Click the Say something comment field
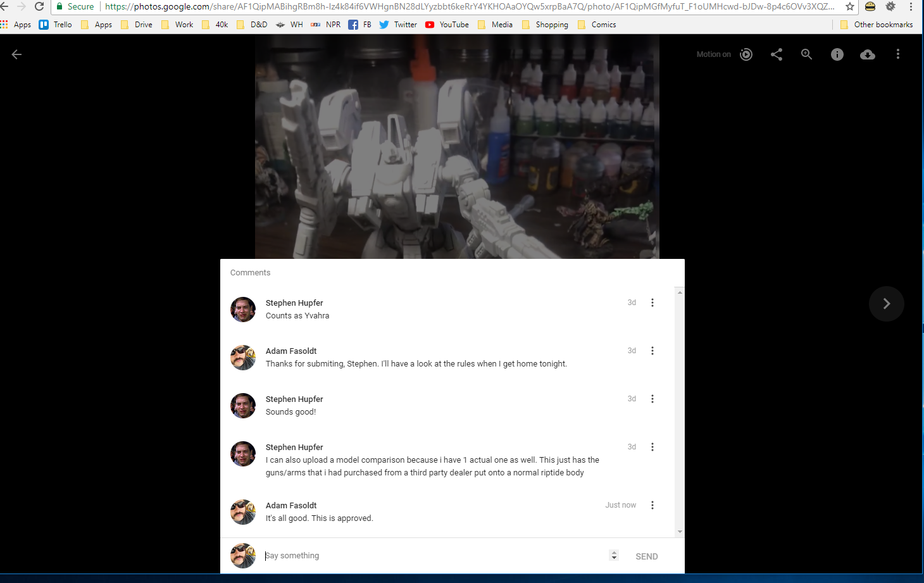 (430, 556)
